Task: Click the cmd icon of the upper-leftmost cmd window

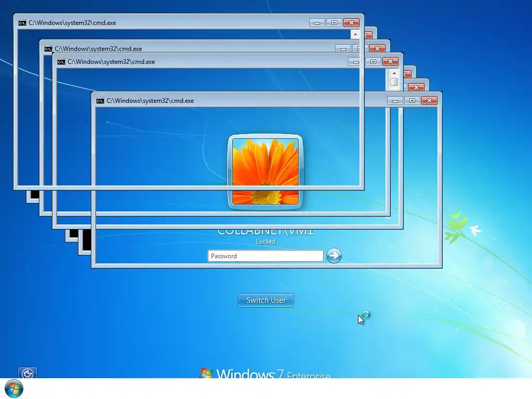Action: (22, 23)
